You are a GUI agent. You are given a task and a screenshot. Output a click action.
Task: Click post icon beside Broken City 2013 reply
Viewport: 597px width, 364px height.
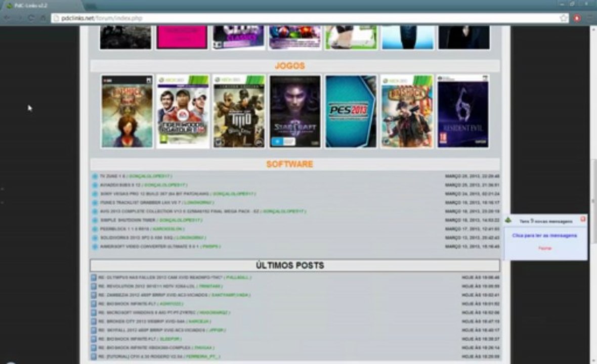coord(94,322)
